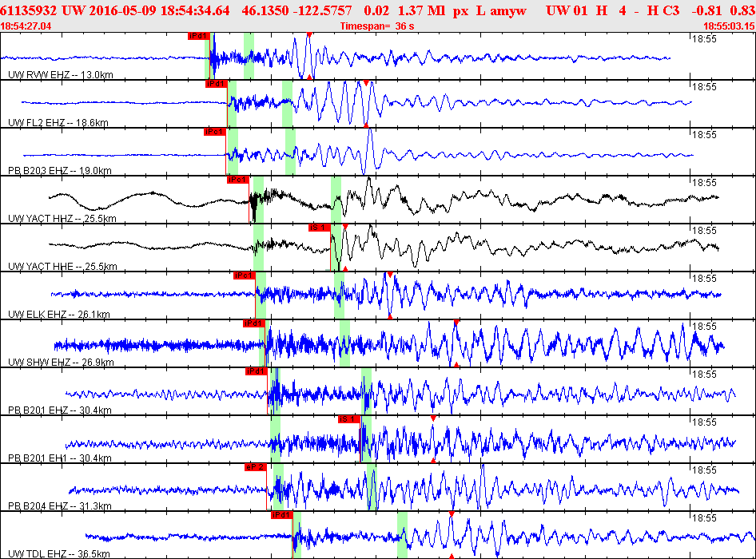Click the 18:55 time tick on SHW row

pyautogui.click(x=704, y=327)
